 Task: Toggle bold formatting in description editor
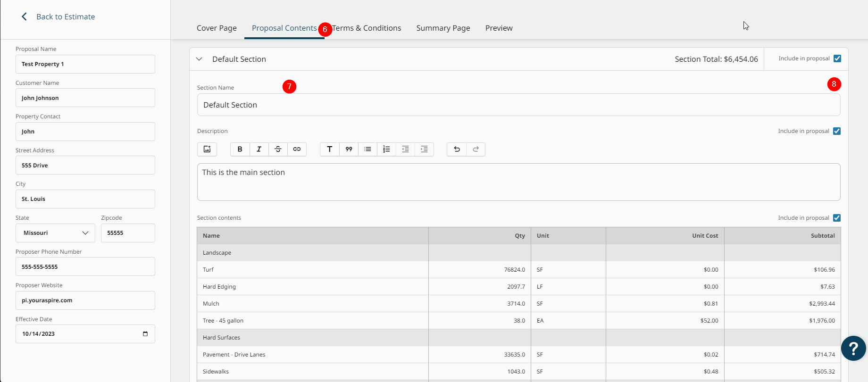click(x=240, y=149)
